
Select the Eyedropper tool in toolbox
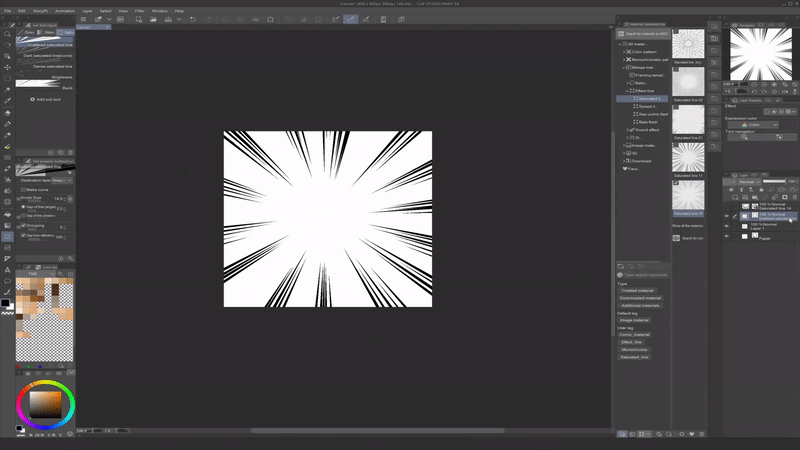click(7, 101)
